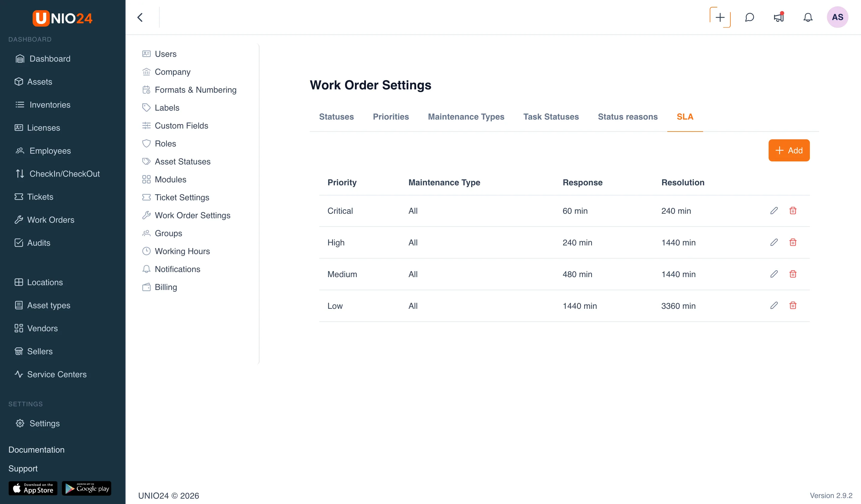
Task: Click the Resolution column header
Action: click(x=683, y=182)
